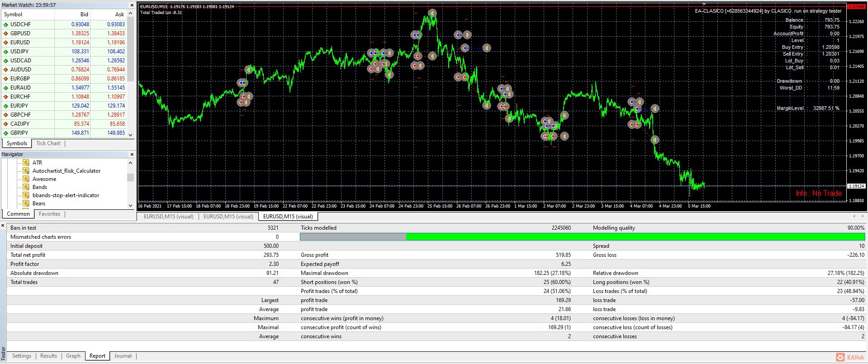Viewport: 868px width, 364px height.
Task: Select the Bears indicator icon
Action: tap(26, 203)
